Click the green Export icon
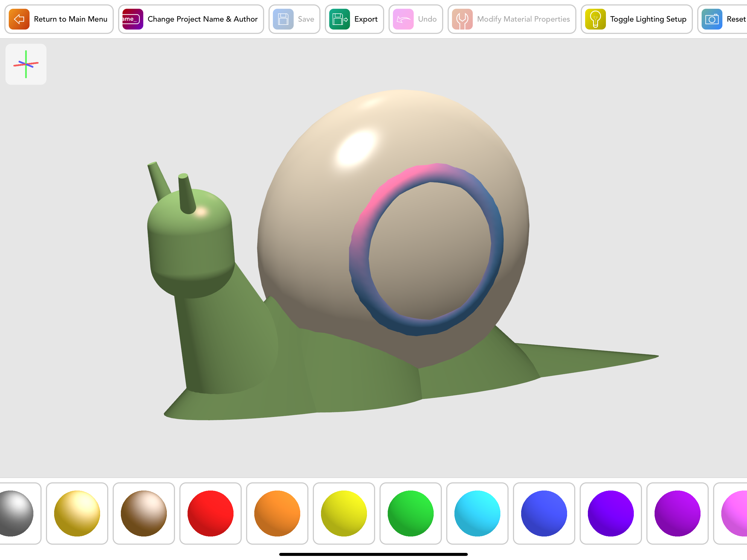747x560 pixels. 339,19
